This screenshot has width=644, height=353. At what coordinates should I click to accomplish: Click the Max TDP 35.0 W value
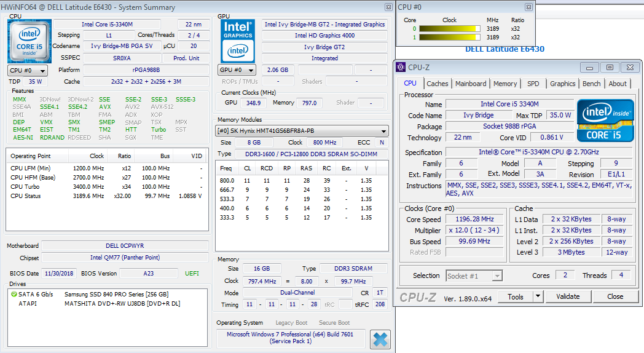point(560,116)
